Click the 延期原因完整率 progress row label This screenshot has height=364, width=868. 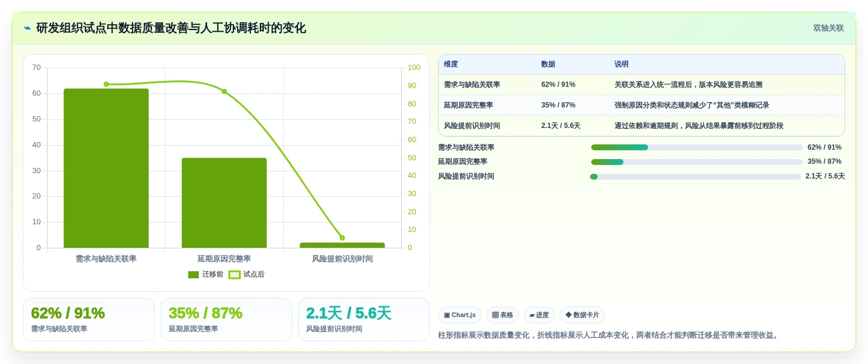point(463,161)
